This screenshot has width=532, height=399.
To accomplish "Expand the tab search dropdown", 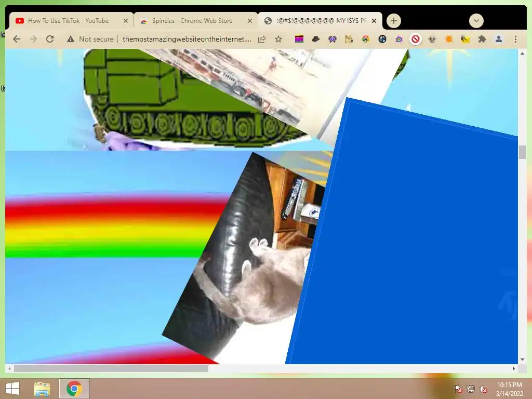I will (476, 21).
